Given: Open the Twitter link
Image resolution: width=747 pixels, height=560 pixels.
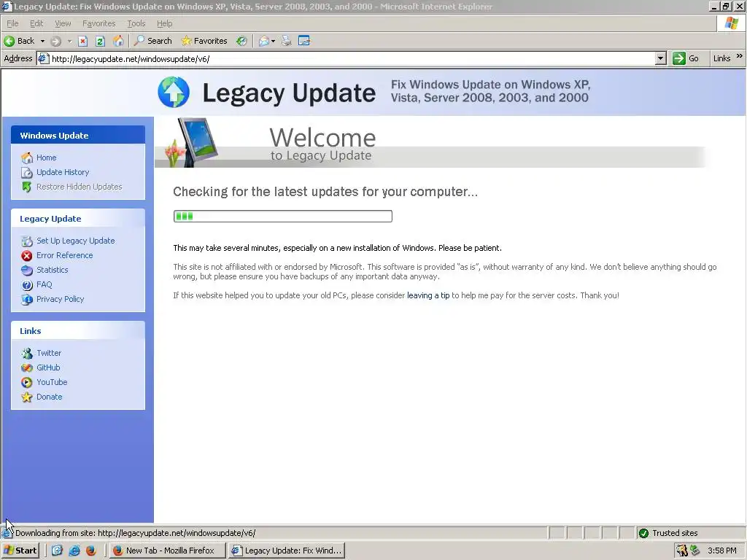Looking at the screenshot, I should tap(49, 353).
